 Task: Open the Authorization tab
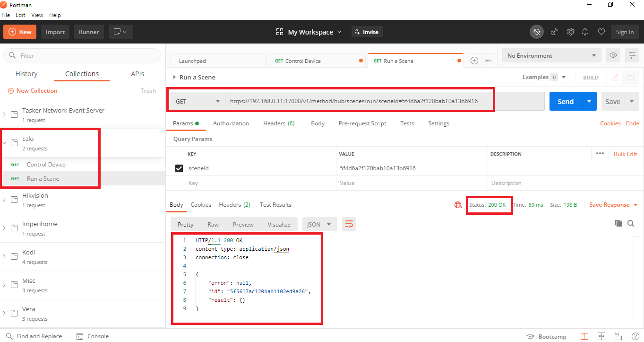pos(231,123)
